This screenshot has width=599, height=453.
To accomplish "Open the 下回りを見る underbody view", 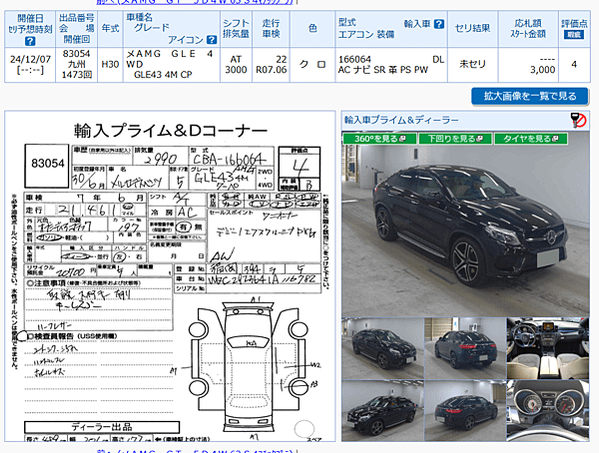I will [x=455, y=139].
